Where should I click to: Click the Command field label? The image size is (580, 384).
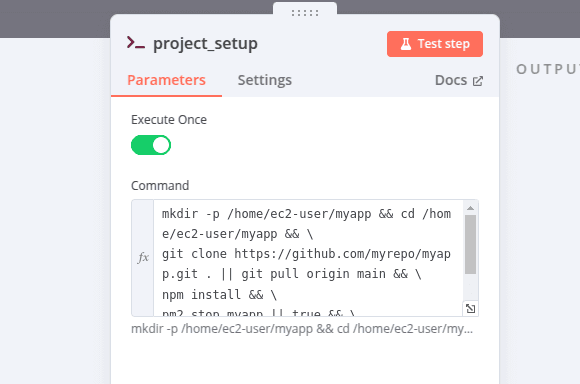tap(160, 185)
